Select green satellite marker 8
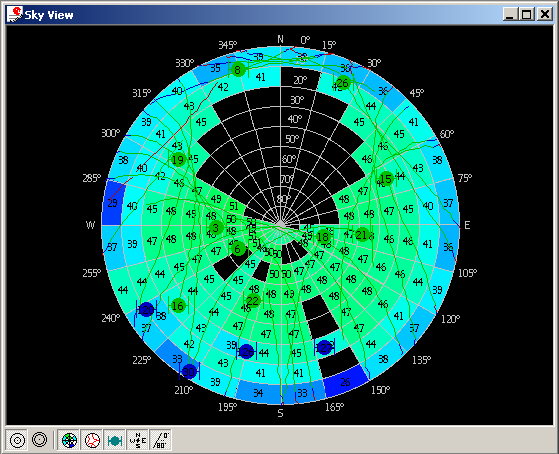This screenshot has width=559, height=454. coord(238,69)
